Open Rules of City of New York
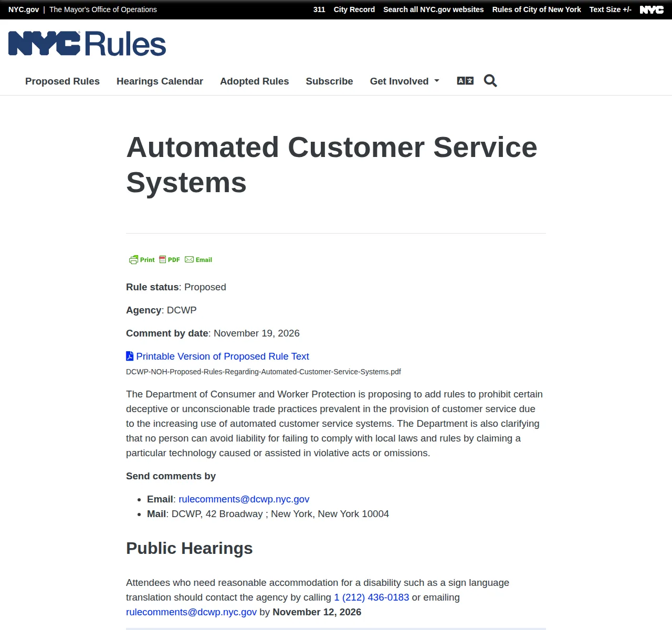This screenshot has height=630, width=672. coord(537,9)
